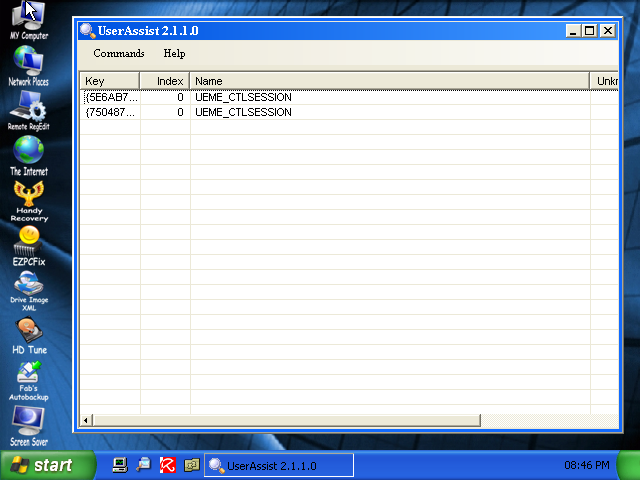Click the Name column header
The image size is (640, 480).
point(389,80)
